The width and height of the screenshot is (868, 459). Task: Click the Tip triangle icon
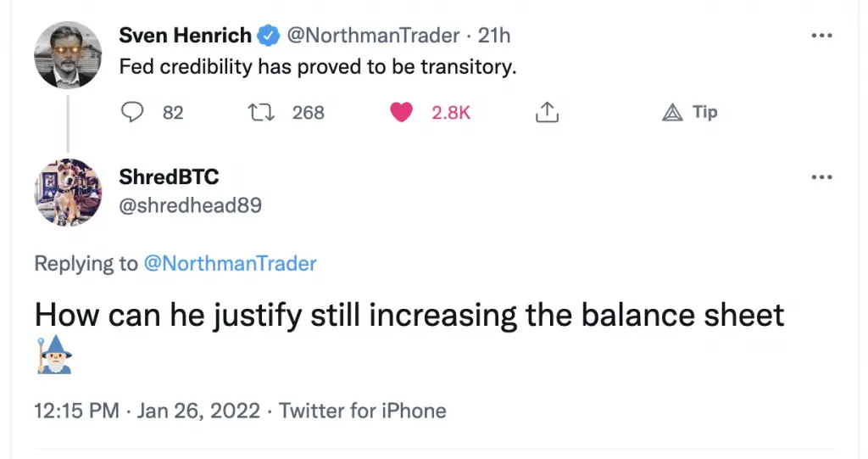pos(672,112)
